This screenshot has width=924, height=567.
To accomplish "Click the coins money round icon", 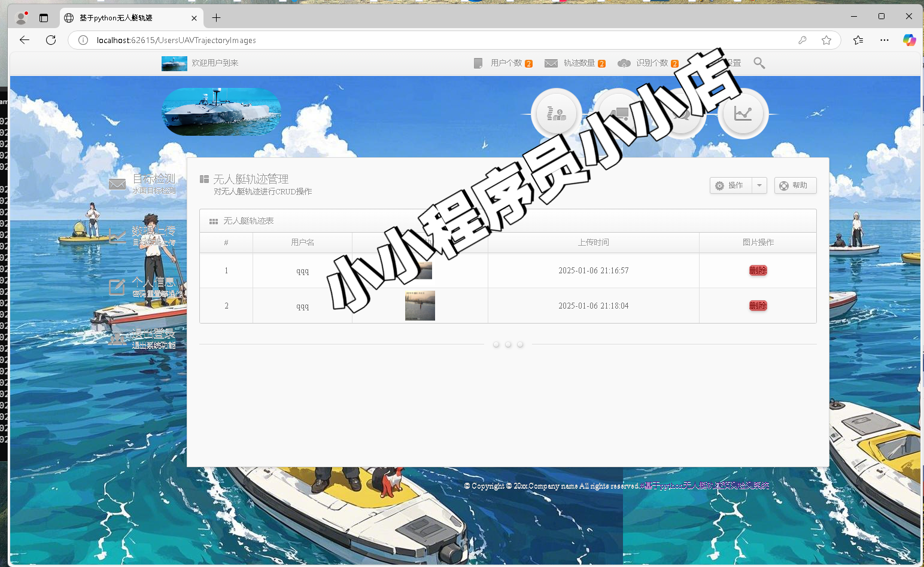I will coord(557,114).
